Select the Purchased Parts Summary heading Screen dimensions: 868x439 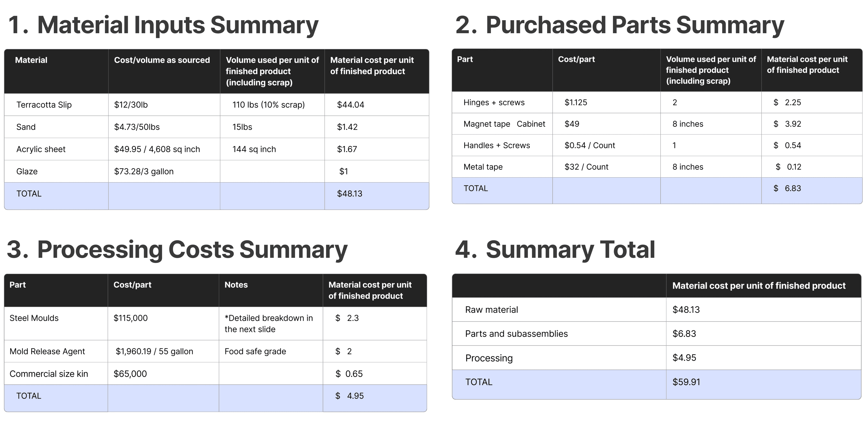tap(619, 25)
